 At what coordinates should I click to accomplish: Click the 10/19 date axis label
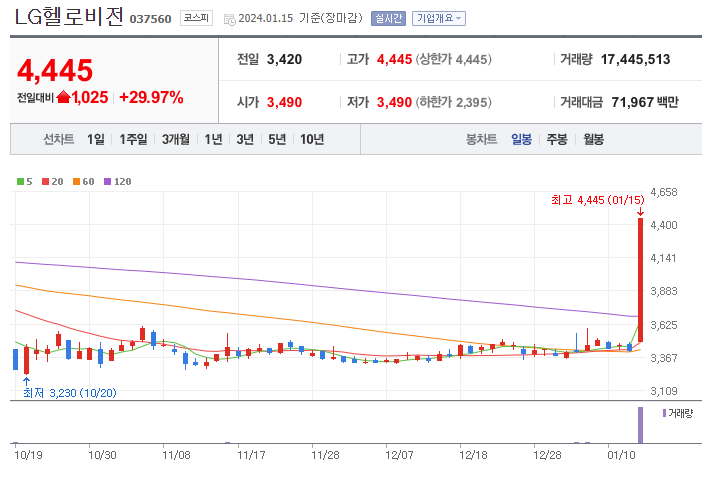[x=28, y=455]
